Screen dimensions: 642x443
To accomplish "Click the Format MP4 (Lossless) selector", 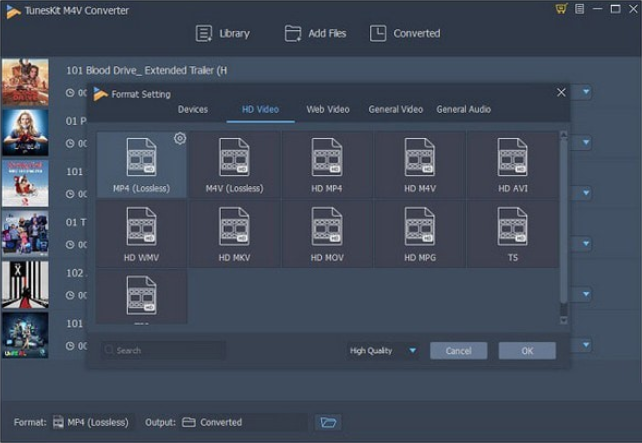I will pos(91,423).
